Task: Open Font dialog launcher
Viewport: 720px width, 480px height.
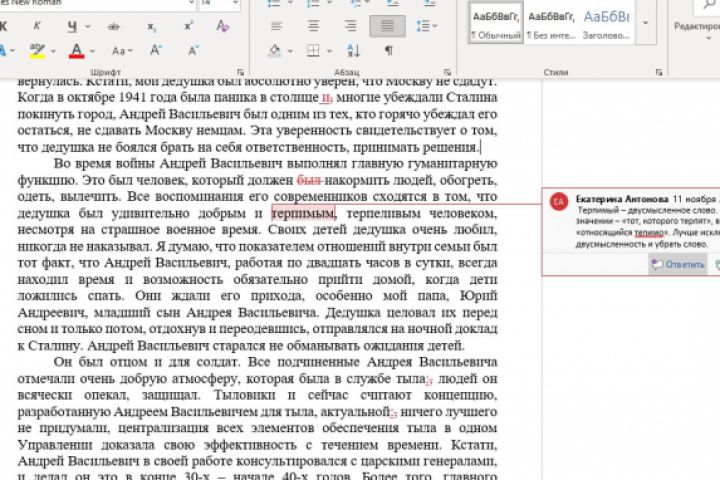Action: click(240, 72)
